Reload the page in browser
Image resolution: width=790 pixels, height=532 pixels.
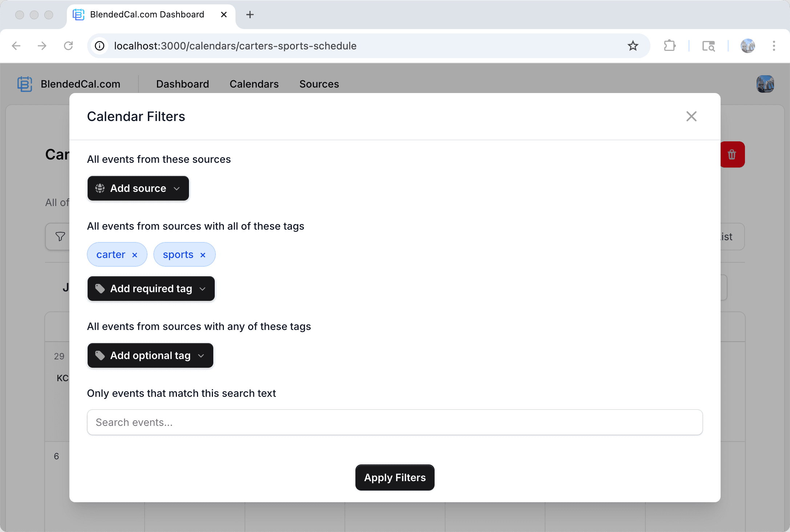pos(68,46)
